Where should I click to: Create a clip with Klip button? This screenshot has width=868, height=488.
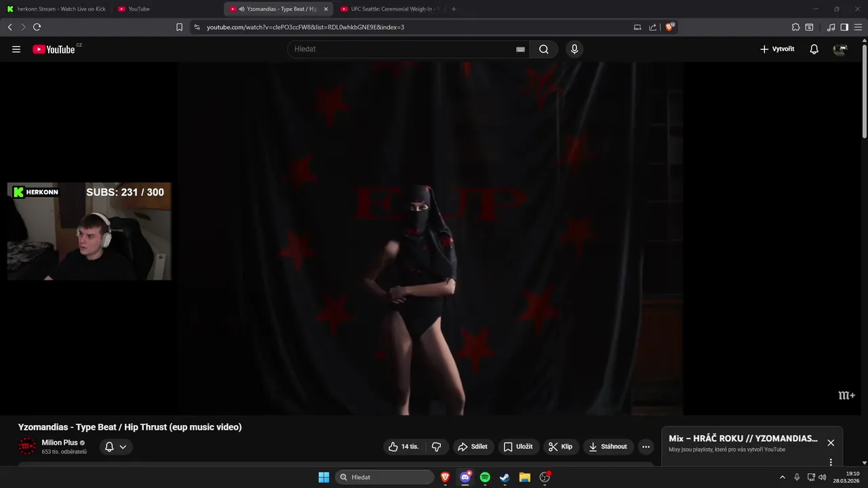(x=561, y=447)
